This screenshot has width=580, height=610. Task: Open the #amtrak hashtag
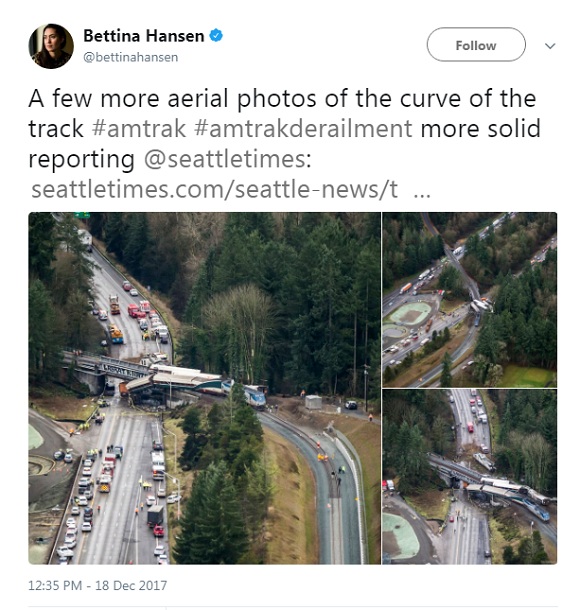pos(138,129)
